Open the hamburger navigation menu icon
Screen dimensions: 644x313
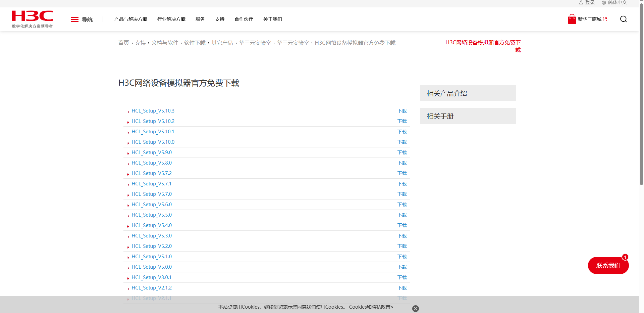pos(75,19)
